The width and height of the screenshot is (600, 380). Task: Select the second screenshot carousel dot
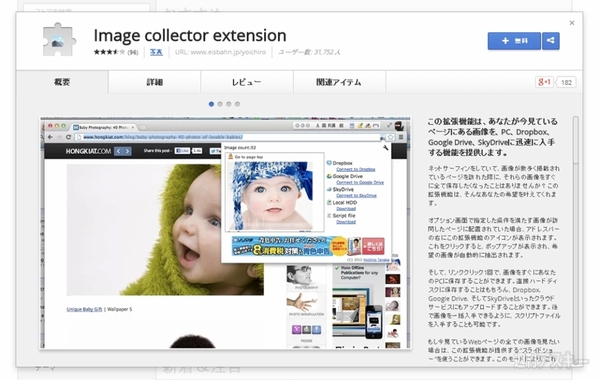click(x=220, y=104)
